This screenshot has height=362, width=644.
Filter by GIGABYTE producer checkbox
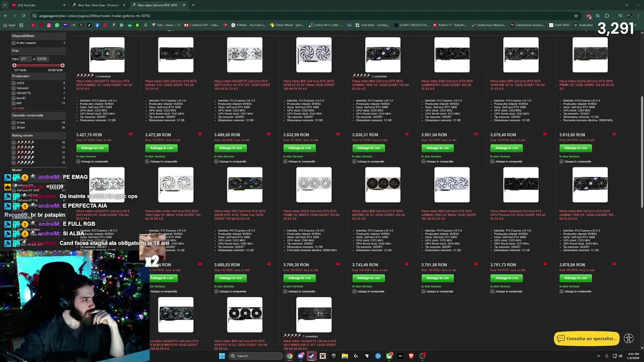[x=14, y=93]
